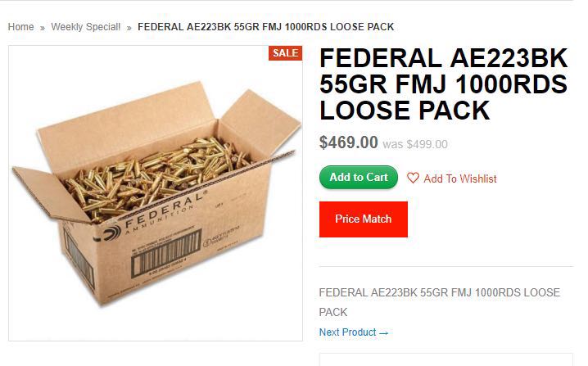Screen dimensions: 588x366
Task: Click the first breadcrumb chevron after Home
Action: [43, 28]
